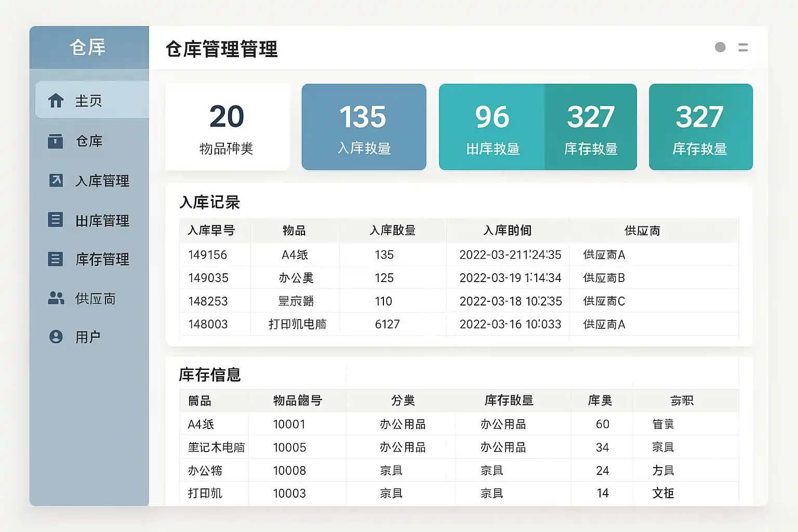Click the user avatar icon beside 用户
Viewport: 798px width, 532px height.
[x=56, y=337]
